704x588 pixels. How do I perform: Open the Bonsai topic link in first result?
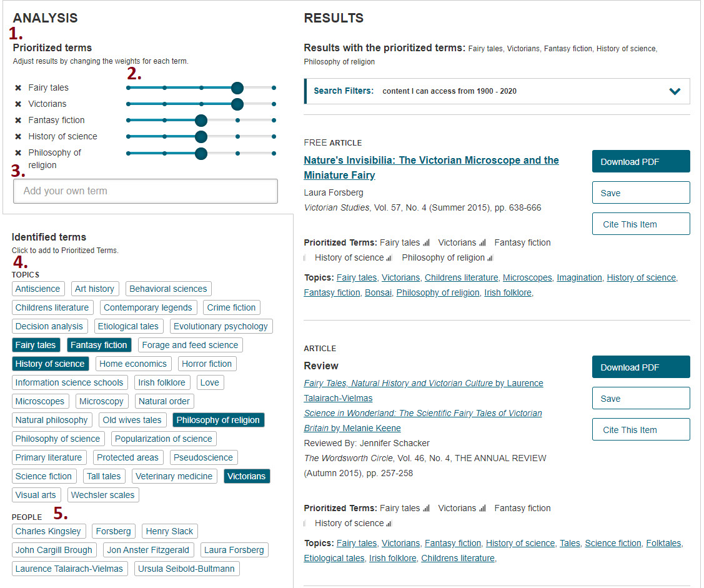(378, 292)
